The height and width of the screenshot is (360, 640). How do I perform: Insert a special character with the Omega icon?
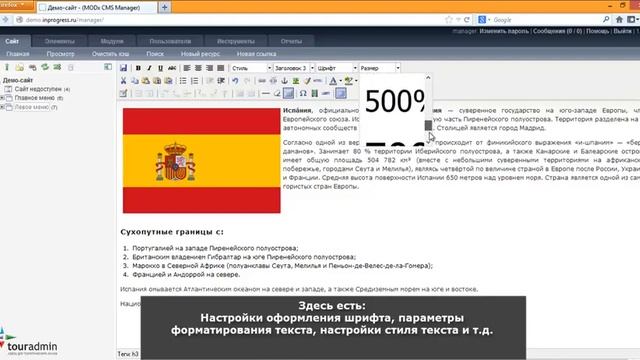[x=303, y=93]
